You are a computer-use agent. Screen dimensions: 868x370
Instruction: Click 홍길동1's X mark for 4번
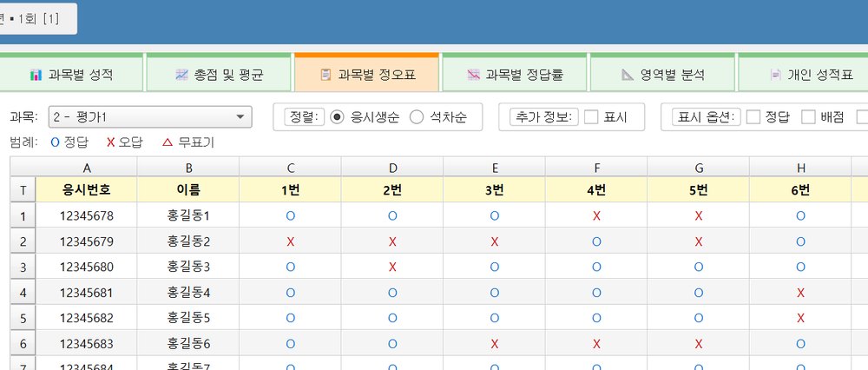click(596, 216)
